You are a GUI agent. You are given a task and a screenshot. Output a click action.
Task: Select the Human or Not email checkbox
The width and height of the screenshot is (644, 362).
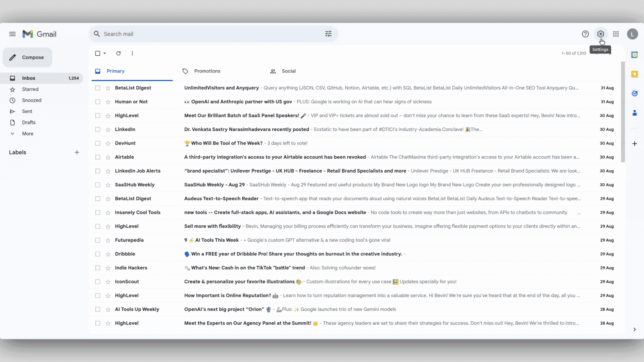[98, 102]
